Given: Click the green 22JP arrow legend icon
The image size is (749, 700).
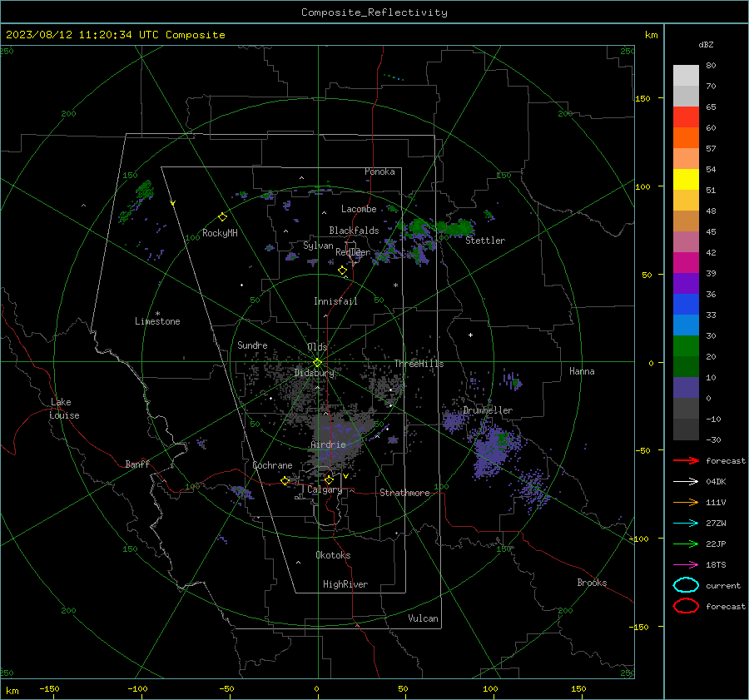Looking at the screenshot, I should pyautogui.click(x=686, y=544).
